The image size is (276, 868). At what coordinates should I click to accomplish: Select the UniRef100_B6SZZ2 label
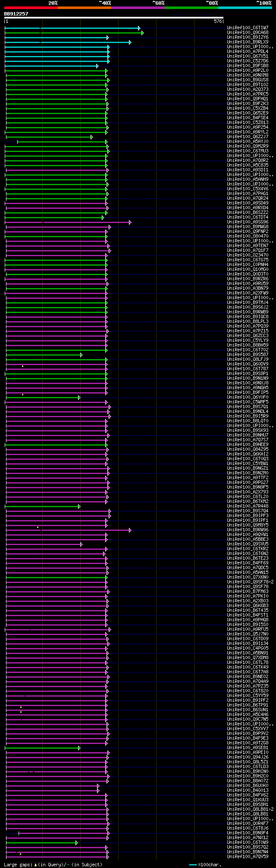[248, 213]
